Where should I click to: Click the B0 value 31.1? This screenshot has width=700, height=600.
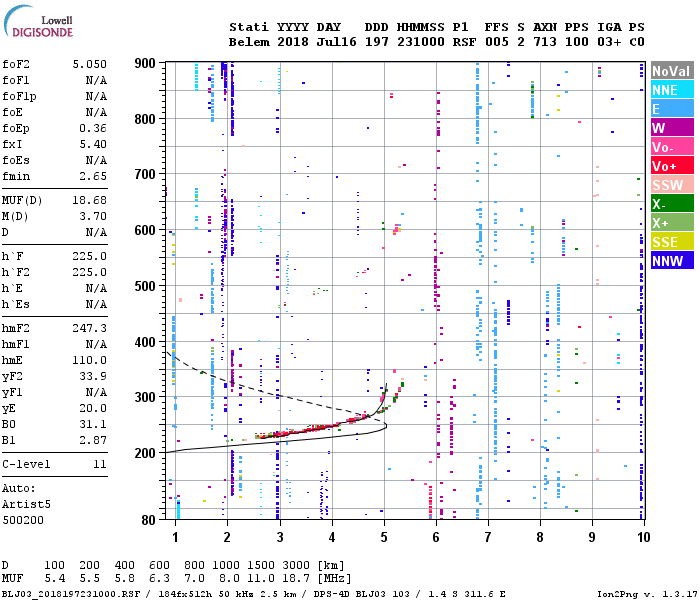tap(93, 425)
